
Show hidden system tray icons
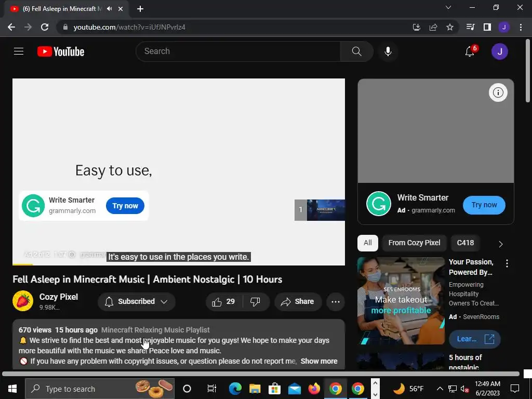pyautogui.click(x=440, y=389)
